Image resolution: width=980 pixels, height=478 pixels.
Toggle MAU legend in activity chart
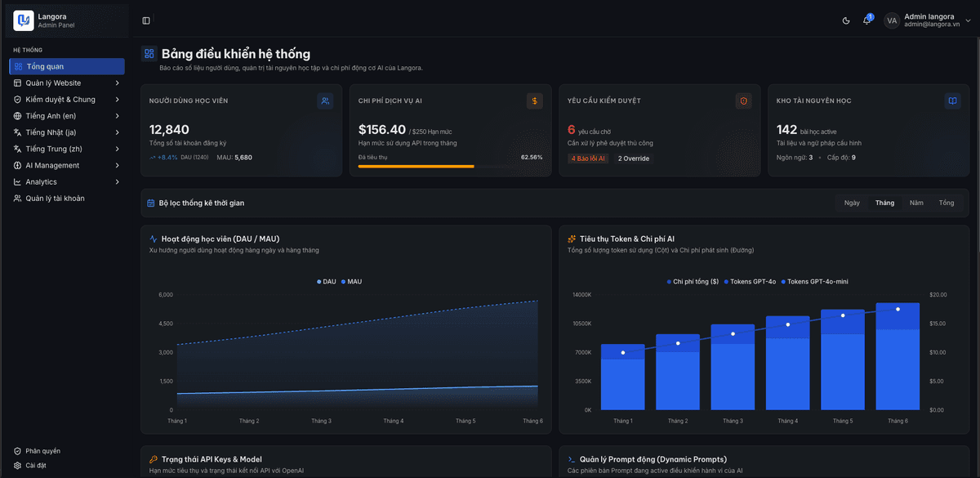coord(351,281)
